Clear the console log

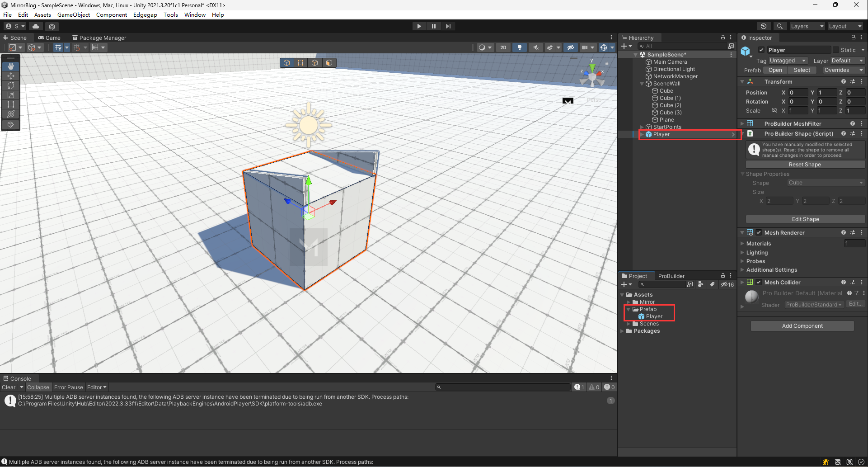(9, 387)
